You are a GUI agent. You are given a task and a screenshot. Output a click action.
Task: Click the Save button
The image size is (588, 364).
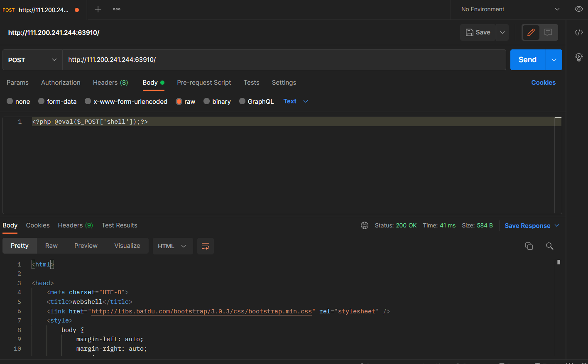click(478, 32)
